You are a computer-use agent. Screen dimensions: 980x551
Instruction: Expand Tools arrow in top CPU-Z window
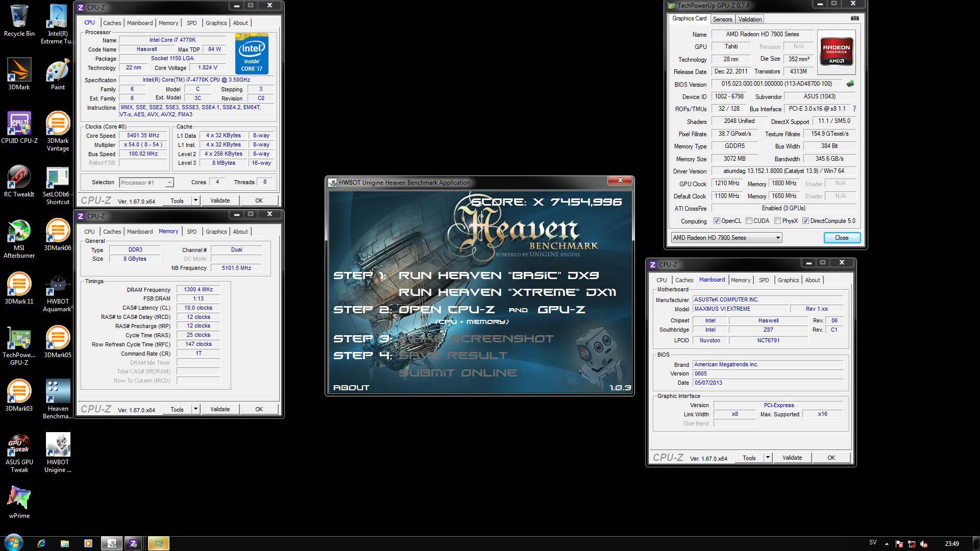pyautogui.click(x=195, y=201)
